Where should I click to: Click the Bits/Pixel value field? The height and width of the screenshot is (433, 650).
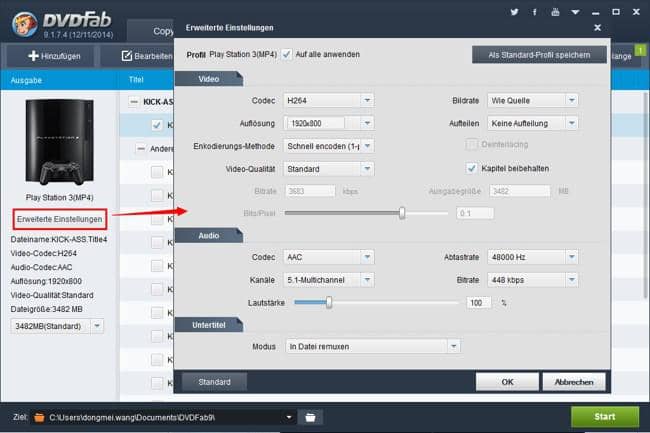pyautogui.click(x=475, y=213)
